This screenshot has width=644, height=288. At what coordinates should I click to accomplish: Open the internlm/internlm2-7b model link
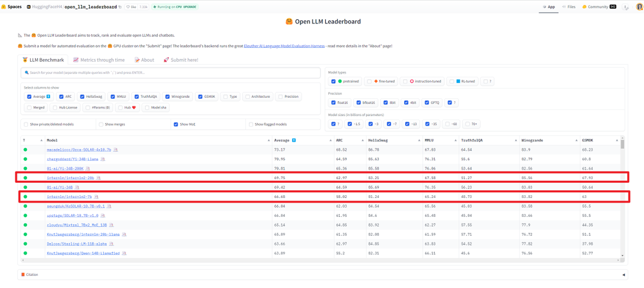[x=69, y=197]
